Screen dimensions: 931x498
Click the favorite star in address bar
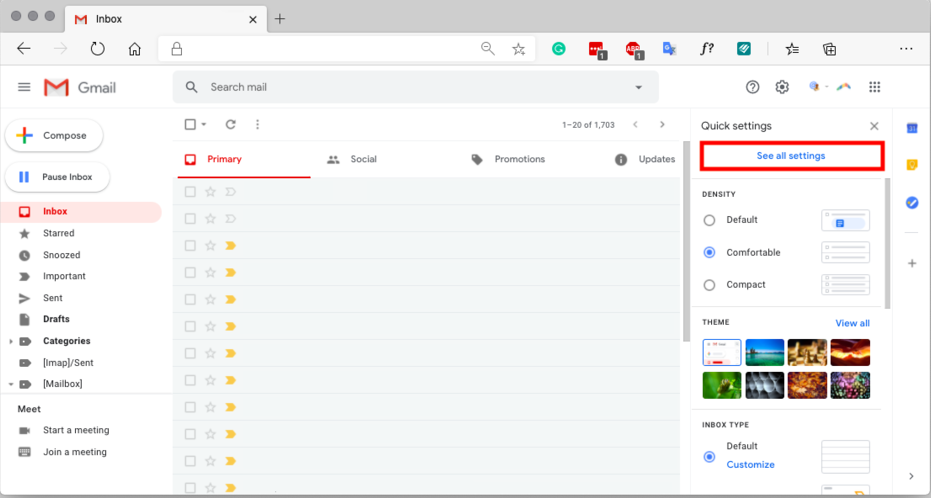click(x=519, y=49)
